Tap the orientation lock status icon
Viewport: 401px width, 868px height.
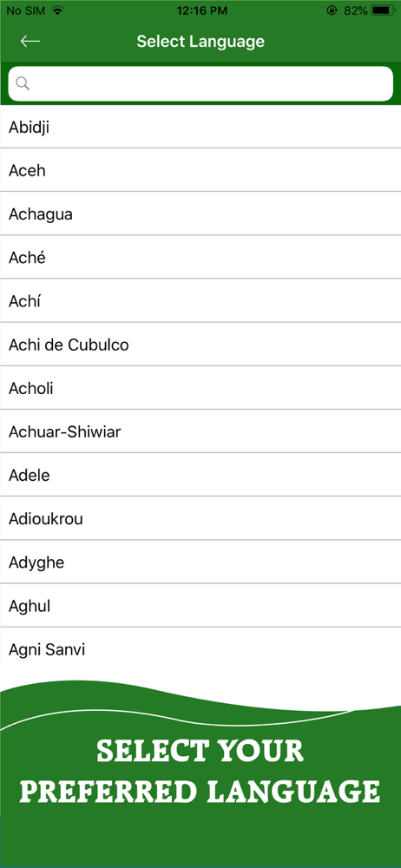tap(332, 10)
